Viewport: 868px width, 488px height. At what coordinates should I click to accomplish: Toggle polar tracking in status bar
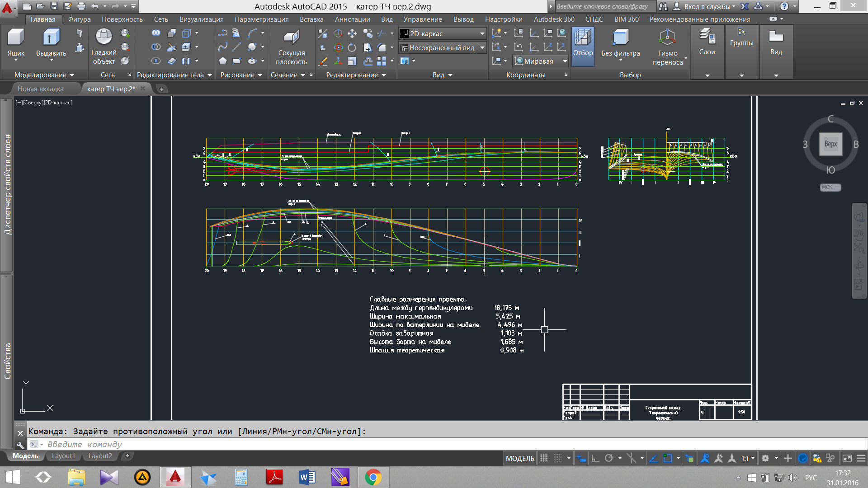(x=609, y=458)
